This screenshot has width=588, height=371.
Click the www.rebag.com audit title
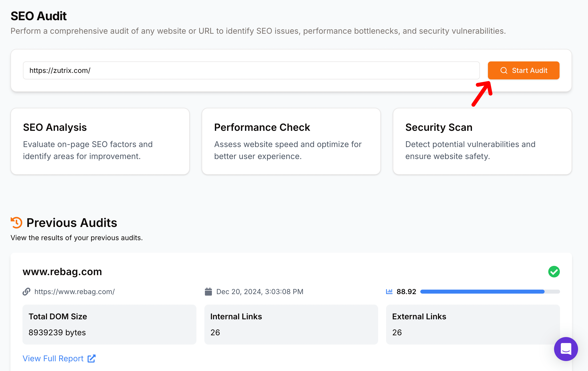point(62,272)
